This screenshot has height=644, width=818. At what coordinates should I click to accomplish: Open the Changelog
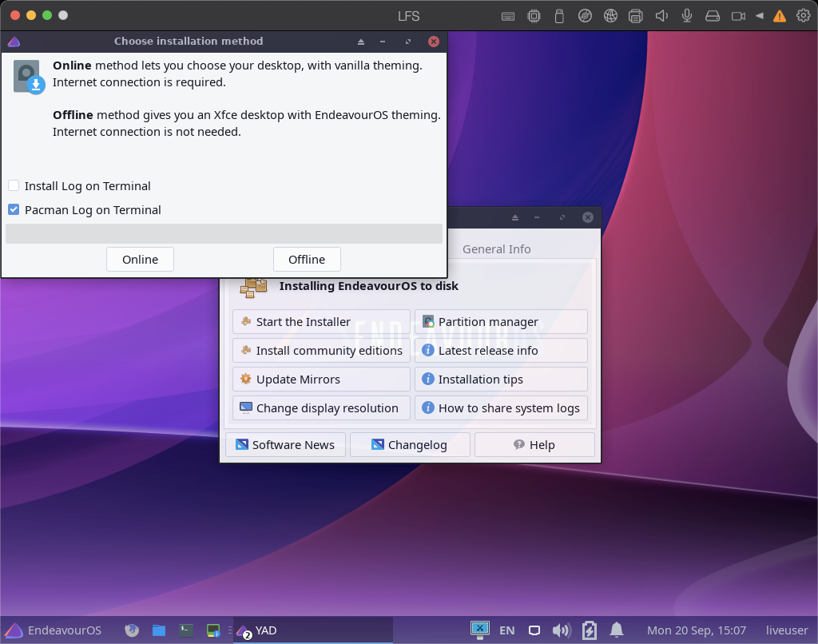tap(410, 444)
